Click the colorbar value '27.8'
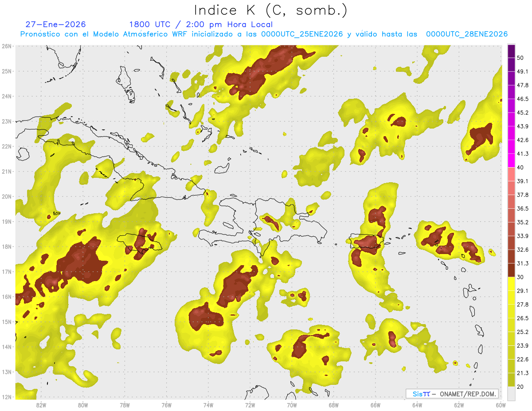Image resolution: width=532 pixels, height=411 pixels. (x=523, y=305)
